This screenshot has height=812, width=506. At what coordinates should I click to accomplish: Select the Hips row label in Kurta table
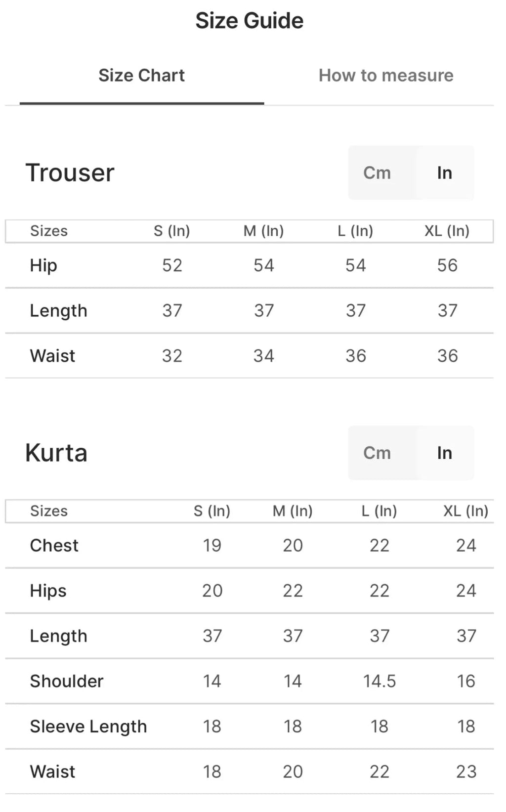pos(48,591)
